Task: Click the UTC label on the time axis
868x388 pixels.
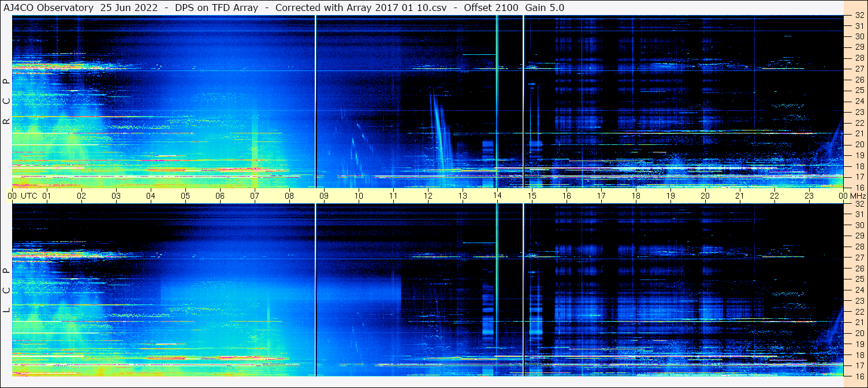Action: coord(29,196)
